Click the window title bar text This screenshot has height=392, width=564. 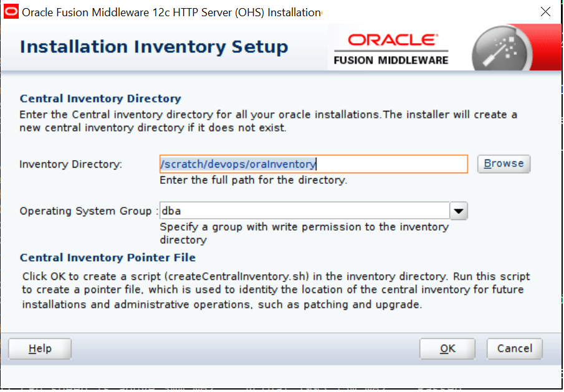tap(168, 11)
